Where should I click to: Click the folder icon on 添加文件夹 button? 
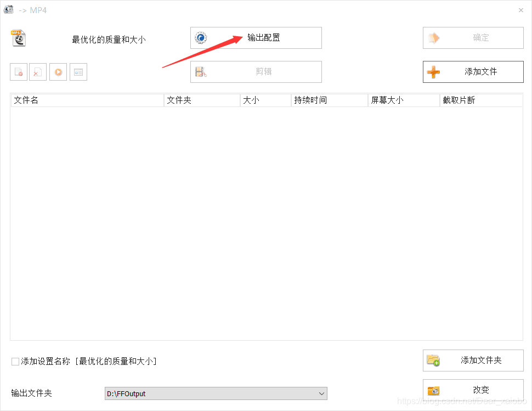[x=433, y=361]
